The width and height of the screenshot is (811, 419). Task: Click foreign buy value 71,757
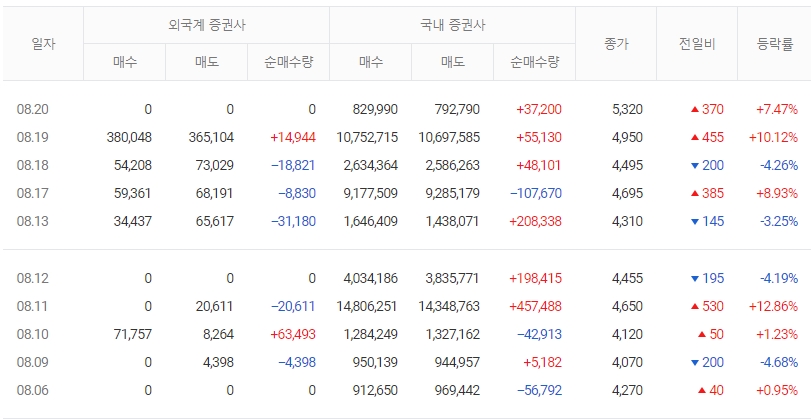[133, 334]
